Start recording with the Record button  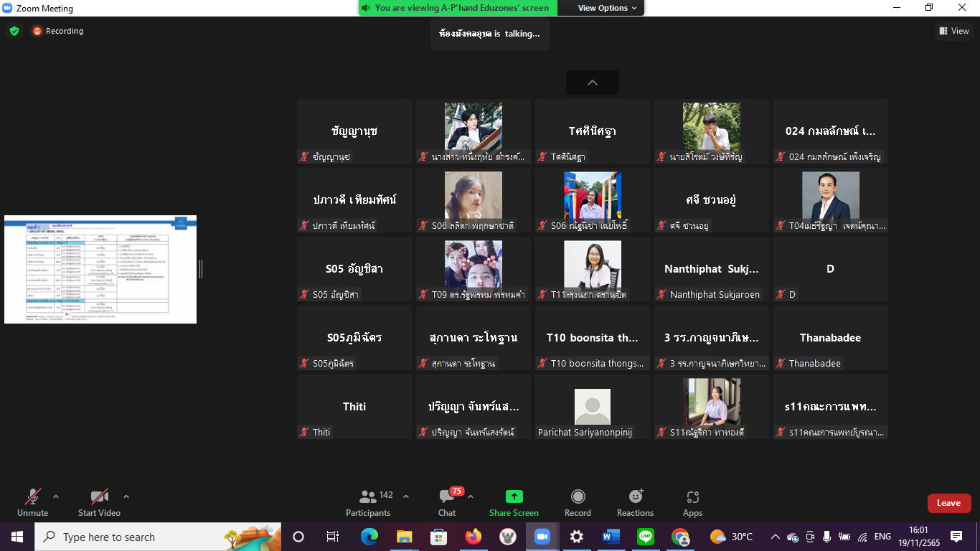tap(578, 501)
